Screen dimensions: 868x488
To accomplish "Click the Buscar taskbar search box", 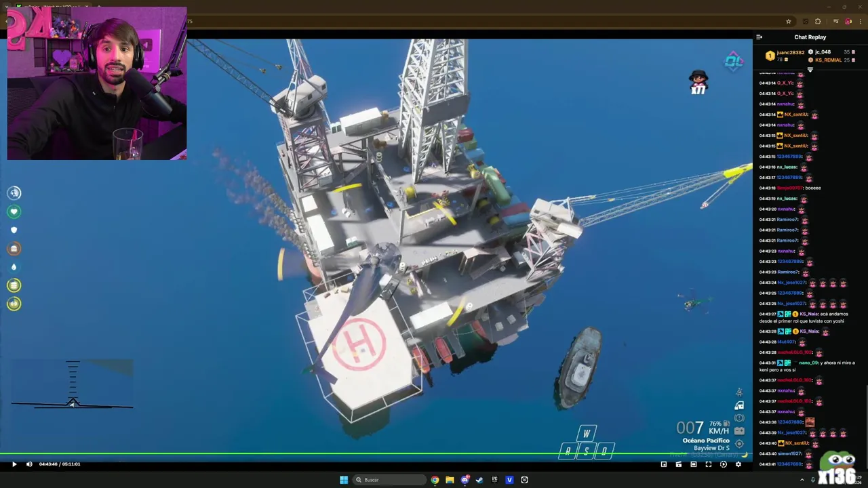I will (390, 480).
